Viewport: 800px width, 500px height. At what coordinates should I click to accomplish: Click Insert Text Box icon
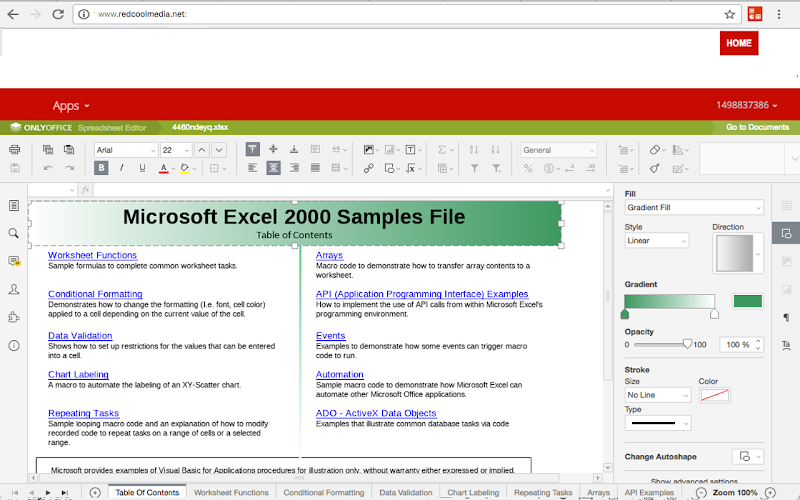(410, 149)
